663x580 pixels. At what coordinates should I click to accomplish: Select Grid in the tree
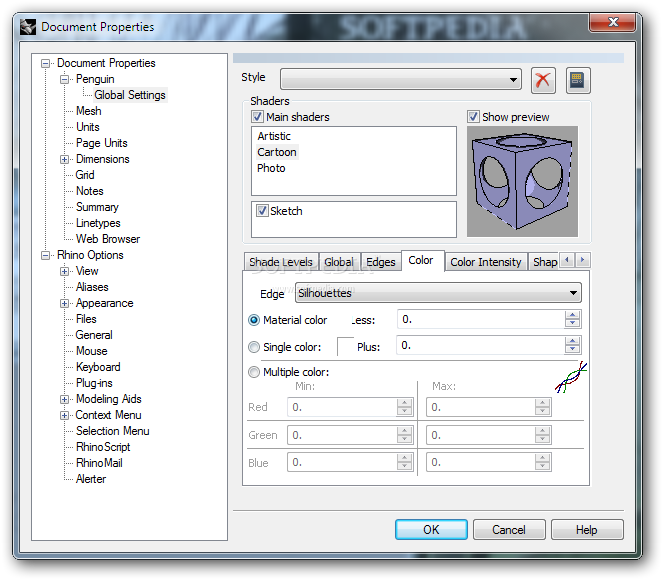[85, 175]
